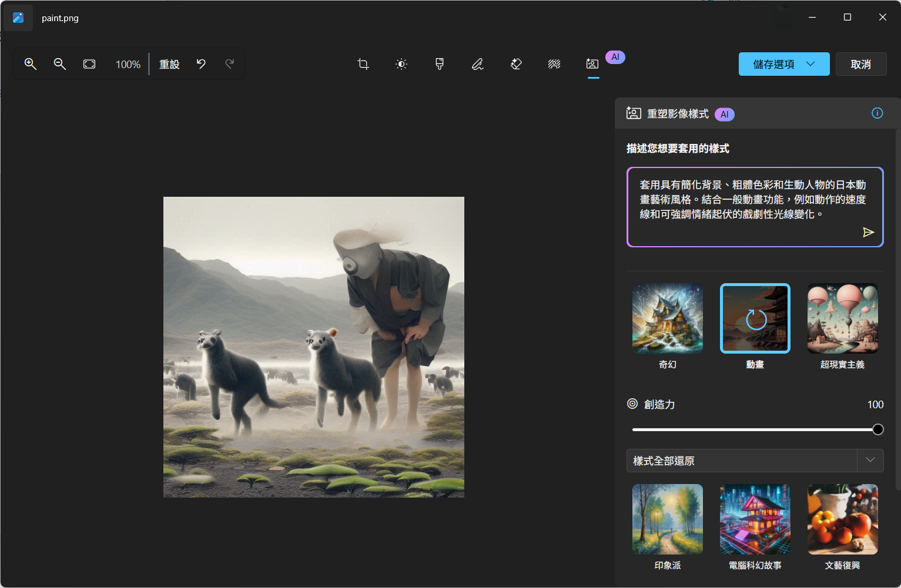Redo the last undone edit
The width and height of the screenshot is (901, 588).
pyautogui.click(x=230, y=64)
